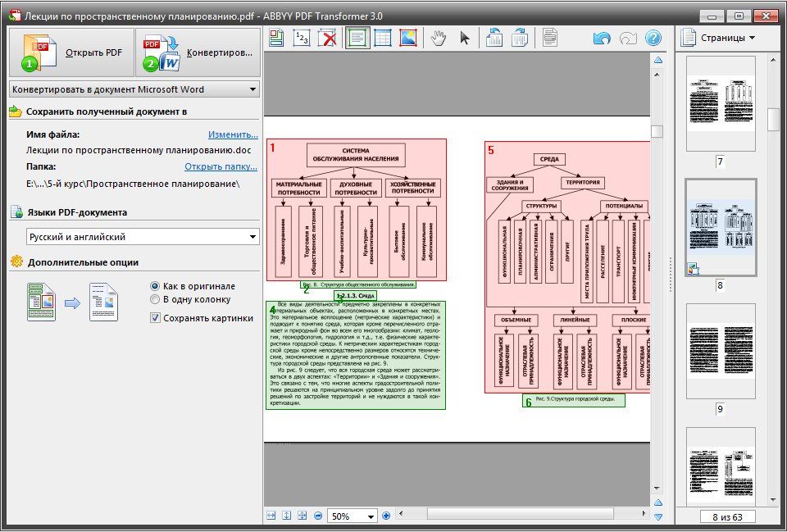The width and height of the screenshot is (787, 532).
Task: Click the delete area tool with red X
Action: (x=328, y=38)
